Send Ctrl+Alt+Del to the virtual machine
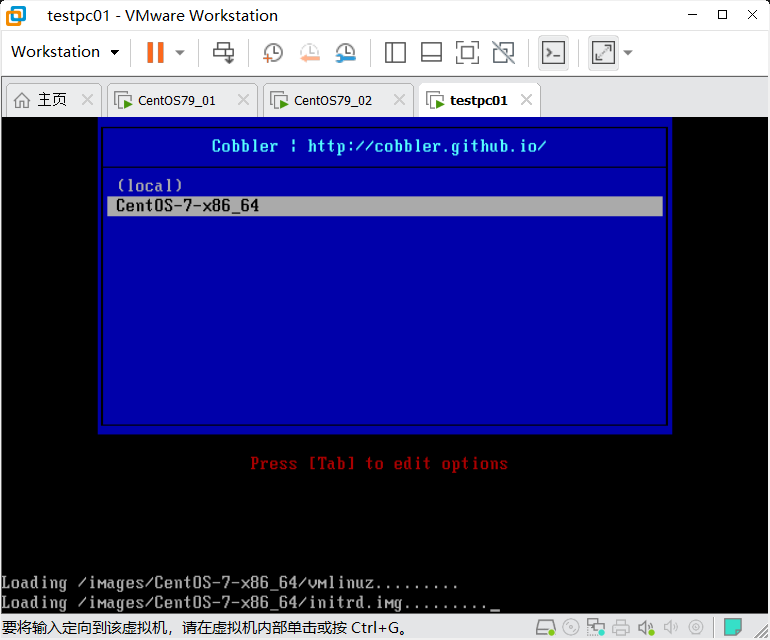 pos(223,52)
